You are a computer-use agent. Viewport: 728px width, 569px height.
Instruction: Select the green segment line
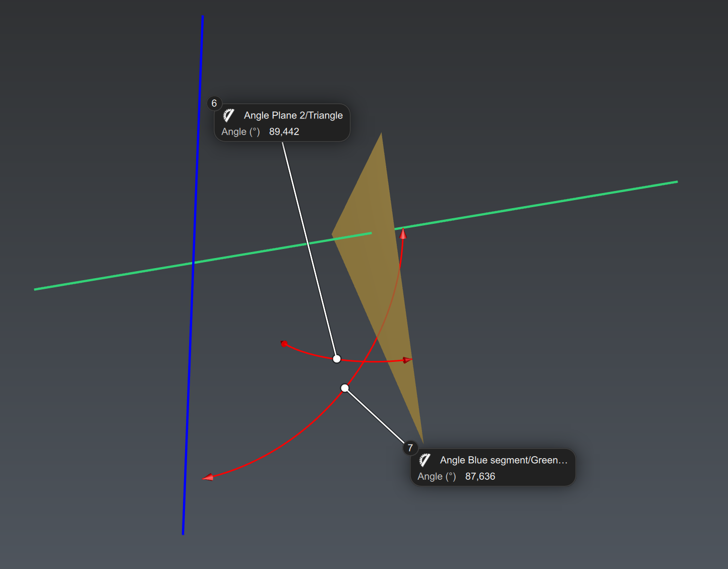tap(555, 202)
